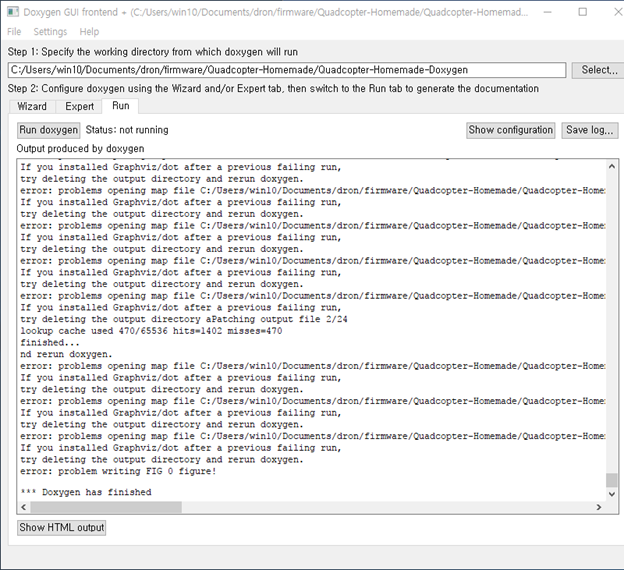Switch to the Wizard tab
The image size is (624, 570).
tap(32, 106)
